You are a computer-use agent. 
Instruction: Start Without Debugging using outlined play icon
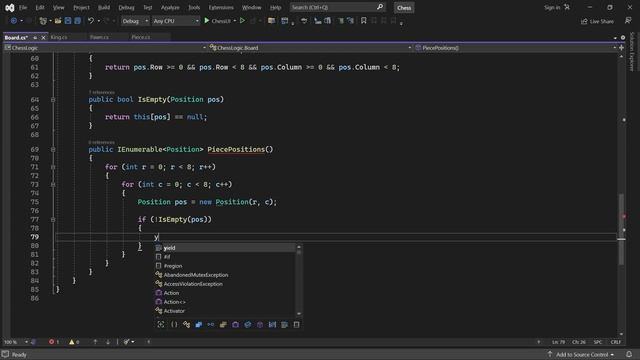point(242,20)
